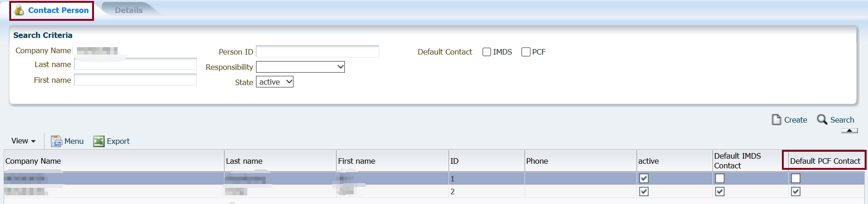Enable PCF default contact checkbox

[526, 52]
